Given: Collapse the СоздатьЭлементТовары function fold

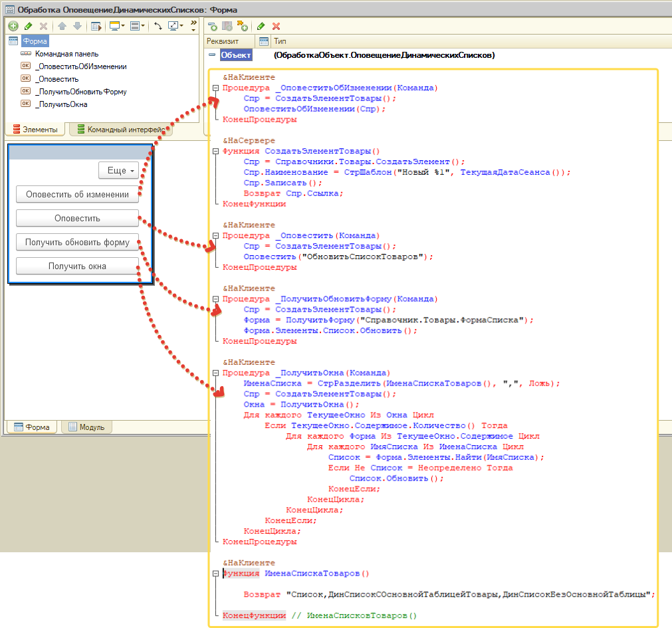Looking at the screenshot, I should point(215,152).
